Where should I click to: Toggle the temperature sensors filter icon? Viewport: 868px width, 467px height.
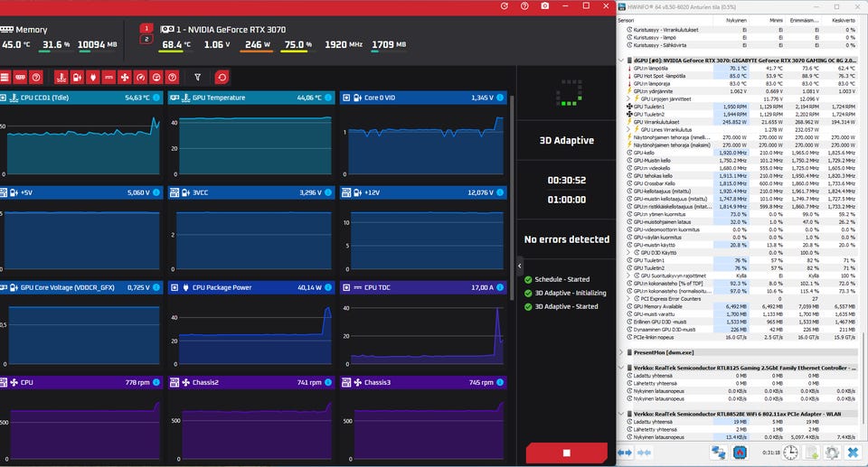pos(61,78)
